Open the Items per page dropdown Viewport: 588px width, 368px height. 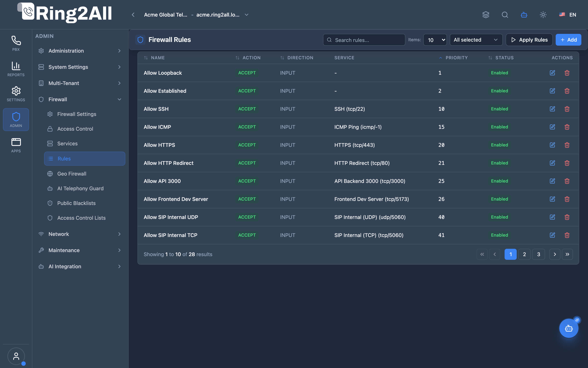435,40
